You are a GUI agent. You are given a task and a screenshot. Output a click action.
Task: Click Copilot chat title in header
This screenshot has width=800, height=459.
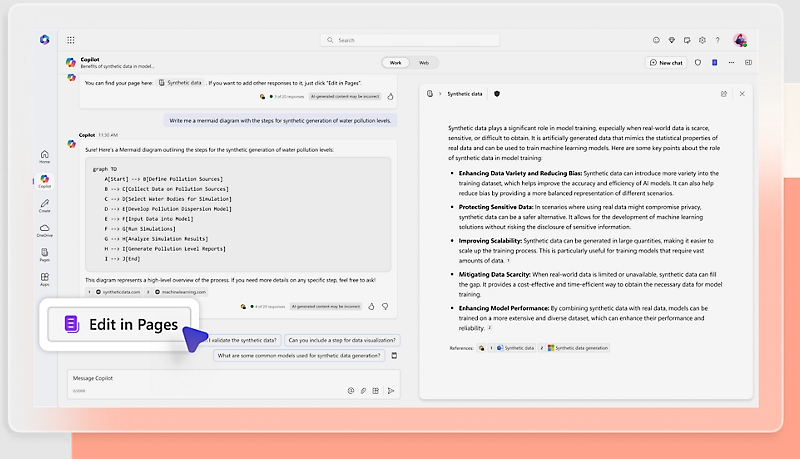[90, 60]
